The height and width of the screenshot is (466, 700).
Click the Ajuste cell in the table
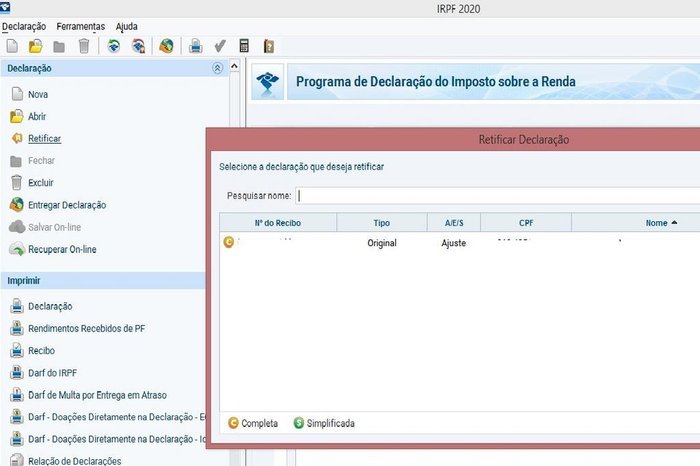point(454,243)
